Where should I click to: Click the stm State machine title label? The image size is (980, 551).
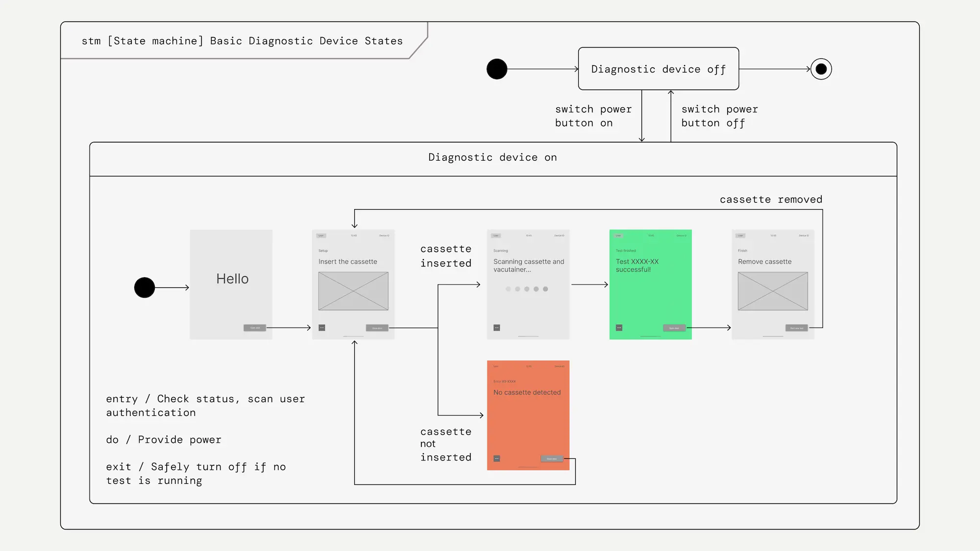tap(242, 41)
